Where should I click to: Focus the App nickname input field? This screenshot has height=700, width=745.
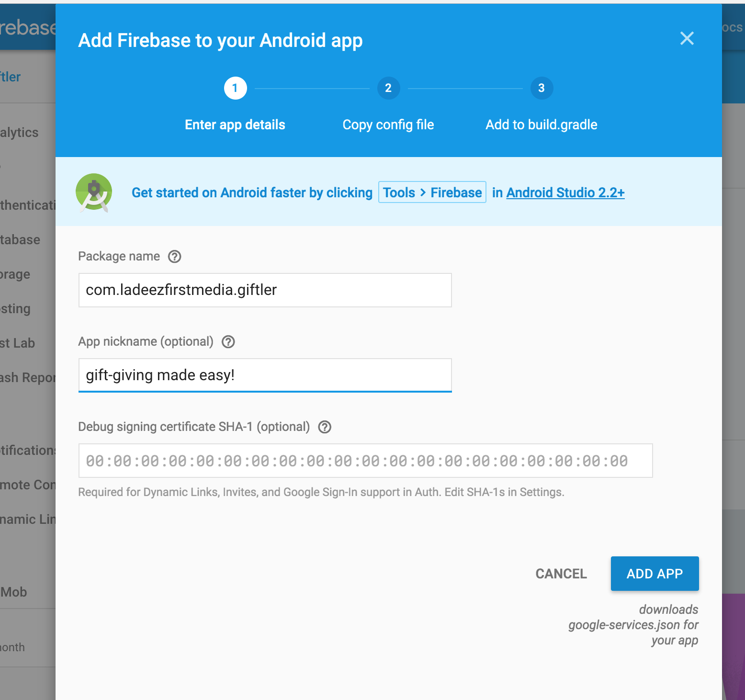point(265,375)
